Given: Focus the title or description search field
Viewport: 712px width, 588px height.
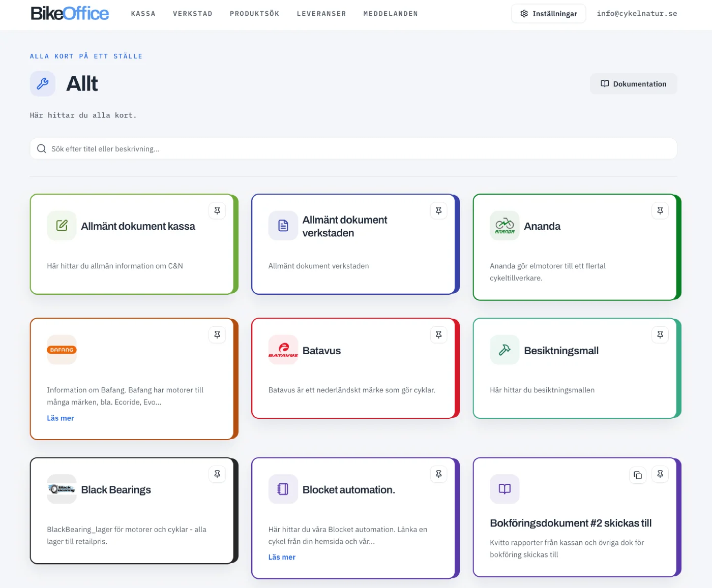Looking at the screenshot, I should (x=353, y=149).
